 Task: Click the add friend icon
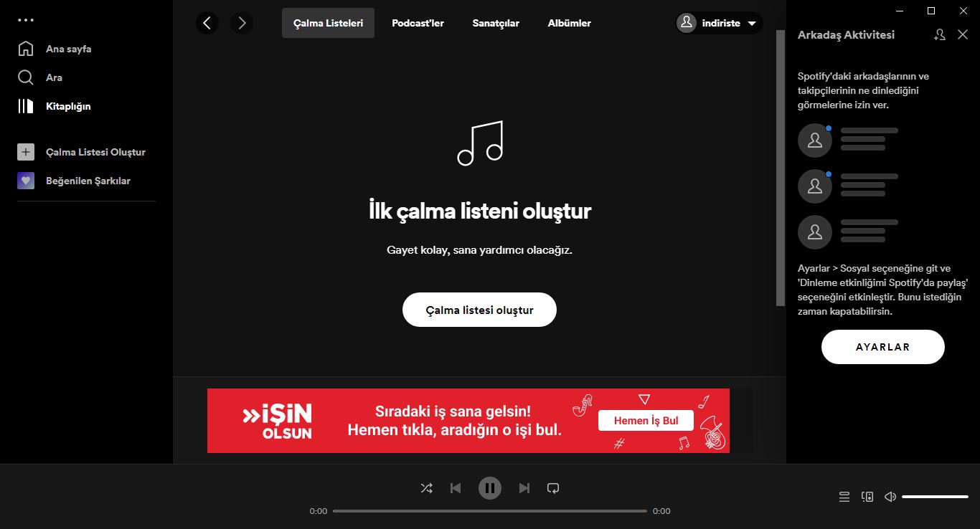[940, 34]
